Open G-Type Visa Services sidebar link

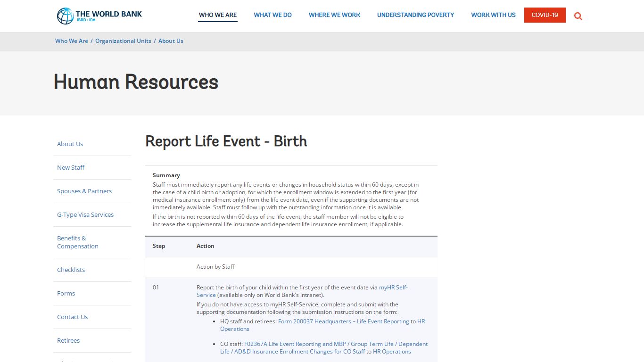tap(85, 214)
